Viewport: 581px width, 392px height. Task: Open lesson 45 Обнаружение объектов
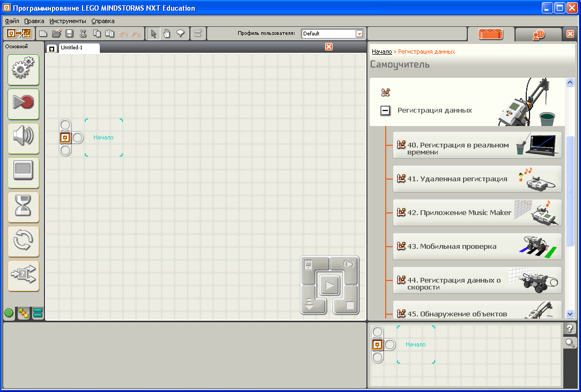click(477, 310)
